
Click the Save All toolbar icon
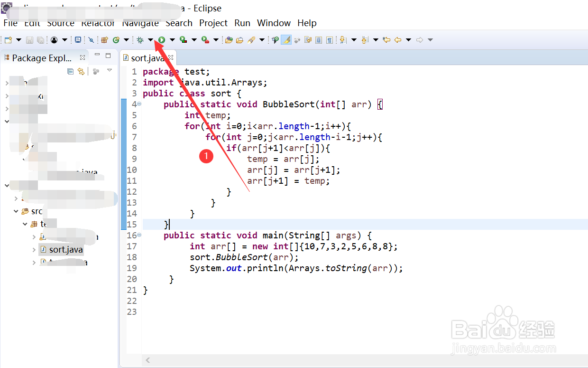coord(41,40)
